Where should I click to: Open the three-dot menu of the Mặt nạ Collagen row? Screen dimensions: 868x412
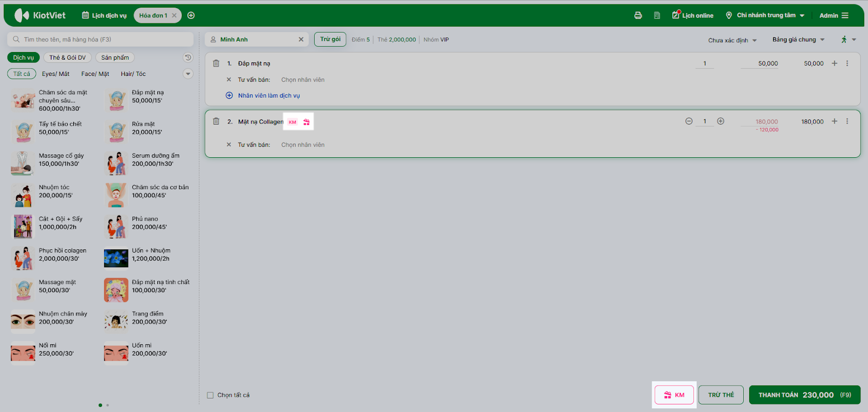coord(847,121)
